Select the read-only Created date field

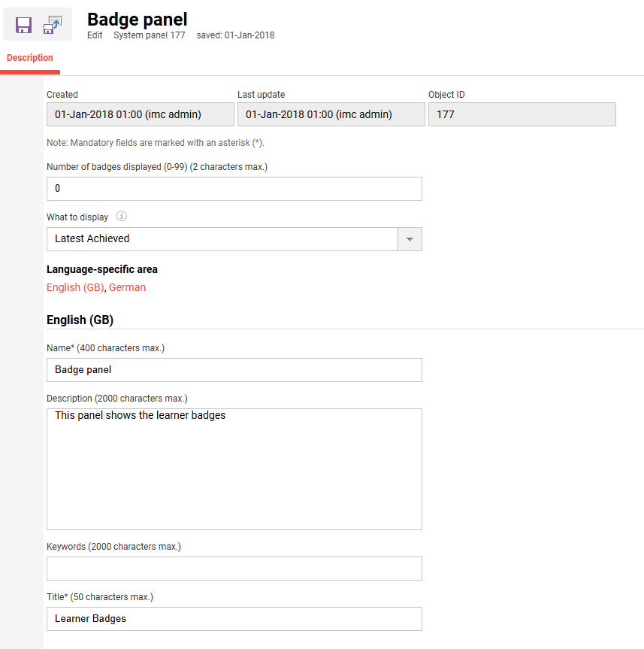[x=141, y=114]
